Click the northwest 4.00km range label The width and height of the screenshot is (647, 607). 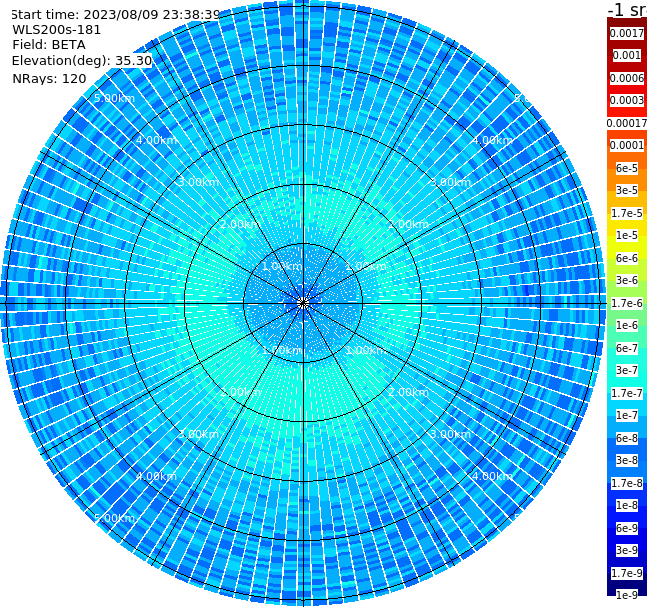pyautogui.click(x=156, y=140)
